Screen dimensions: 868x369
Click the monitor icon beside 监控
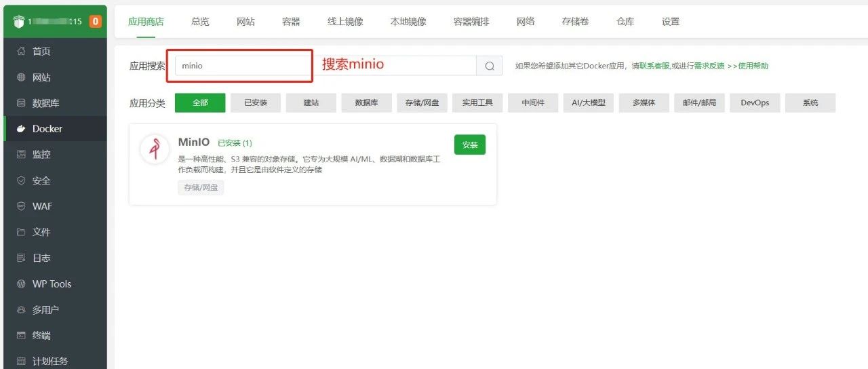21,155
